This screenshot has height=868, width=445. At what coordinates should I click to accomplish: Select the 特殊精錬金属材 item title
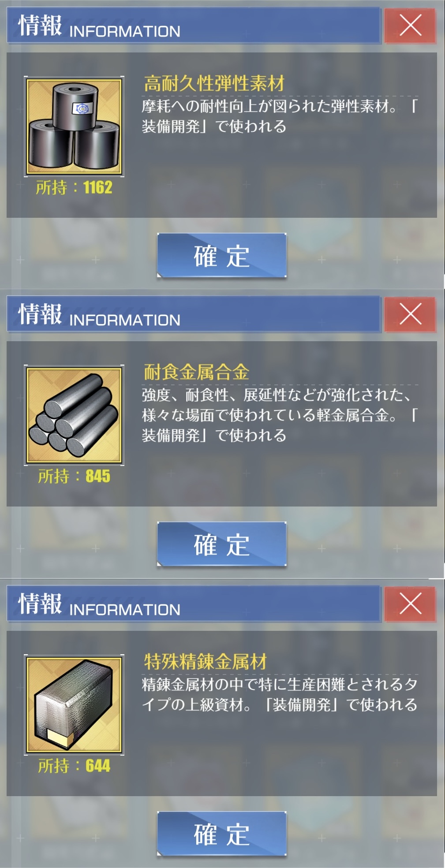pyautogui.click(x=205, y=661)
